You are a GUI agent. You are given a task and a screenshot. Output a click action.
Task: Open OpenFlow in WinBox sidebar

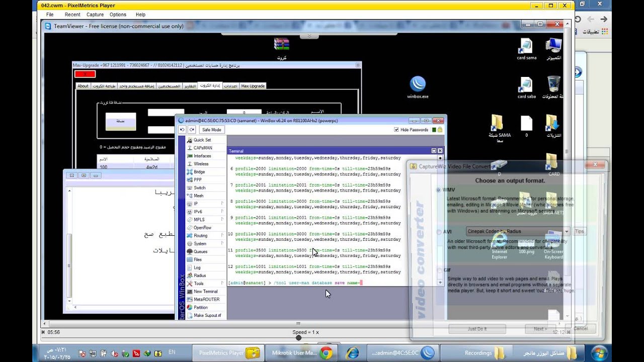coord(202,228)
